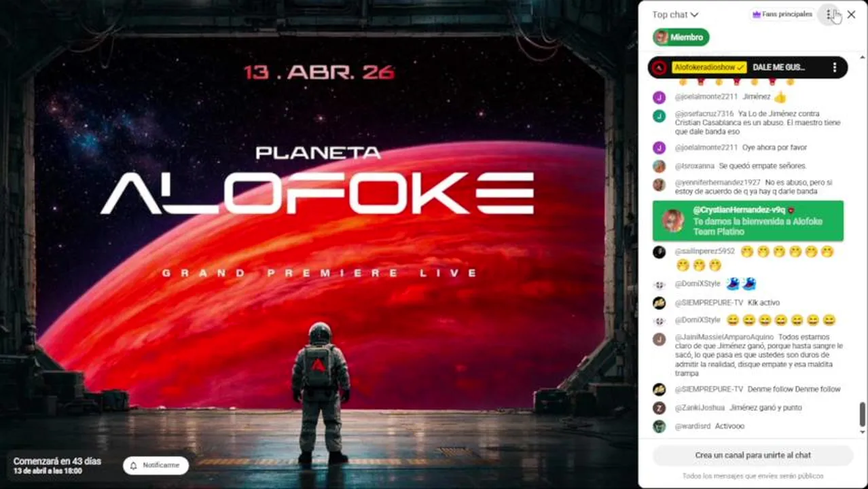868x489 pixels.
Task: Click Crea un canal para unirte al chat
Action: 753,455
